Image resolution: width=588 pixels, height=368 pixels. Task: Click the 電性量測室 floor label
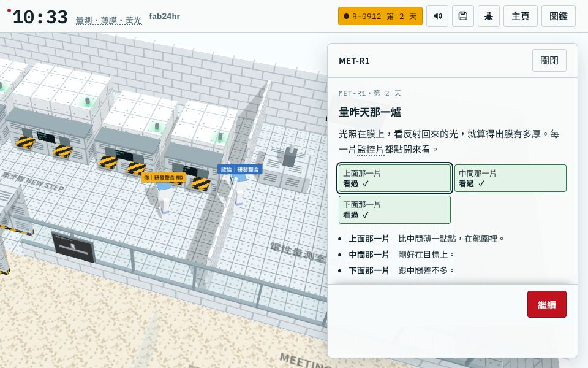(298, 252)
